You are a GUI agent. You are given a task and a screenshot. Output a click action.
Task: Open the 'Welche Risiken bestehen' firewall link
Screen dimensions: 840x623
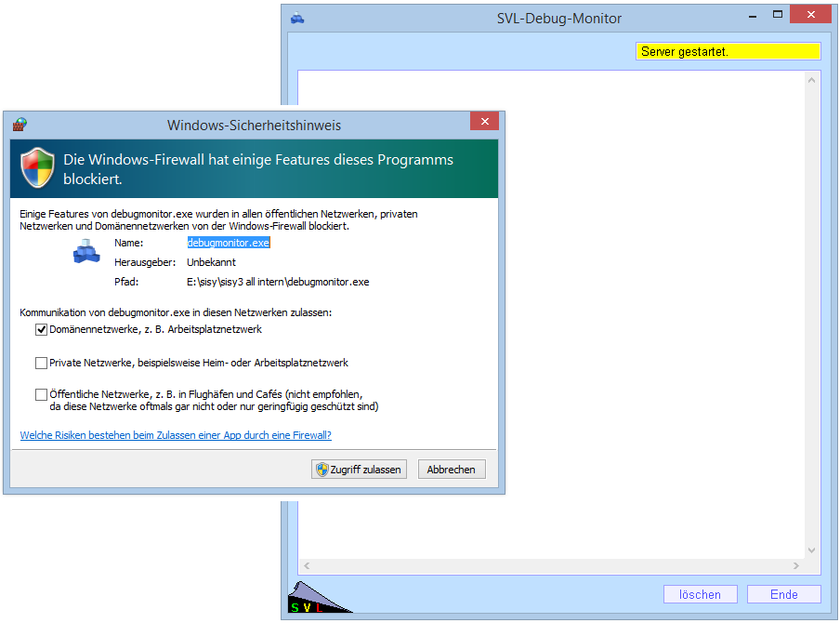(x=176, y=435)
